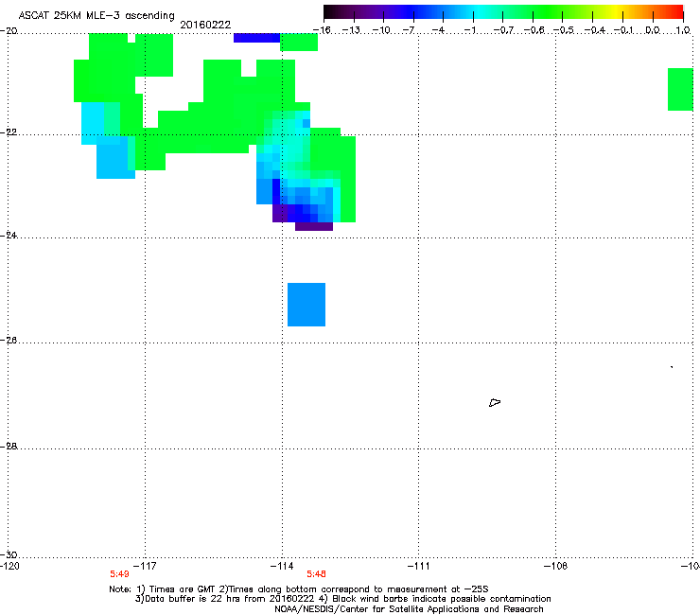Click colorbar tick label 1.0
Screen dimensions: 700x615
(x=683, y=30)
